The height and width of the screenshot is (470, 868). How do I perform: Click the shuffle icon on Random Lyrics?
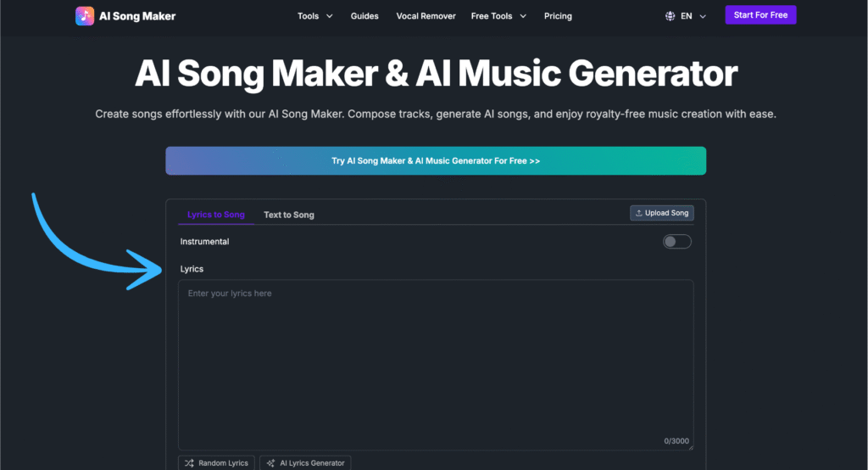click(189, 463)
